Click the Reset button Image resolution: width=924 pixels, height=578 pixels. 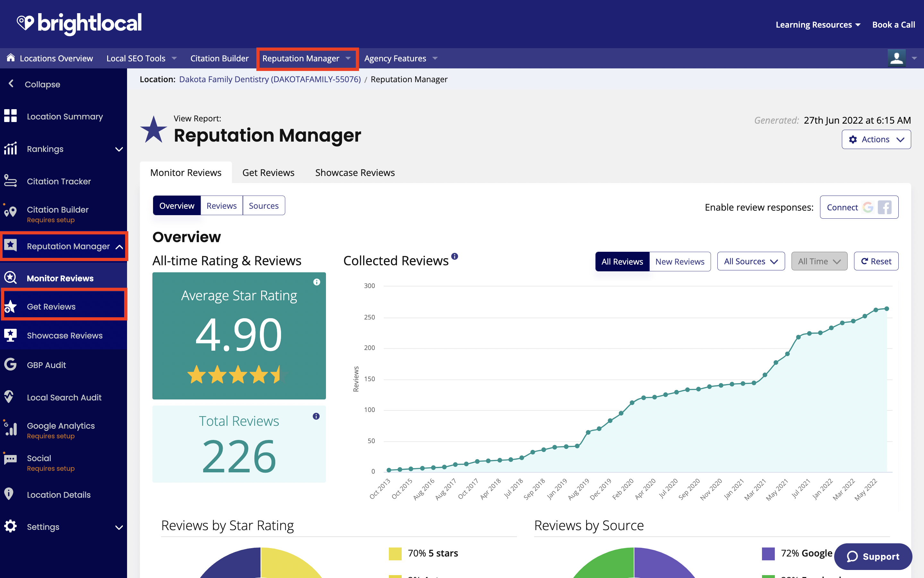(x=876, y=261)
